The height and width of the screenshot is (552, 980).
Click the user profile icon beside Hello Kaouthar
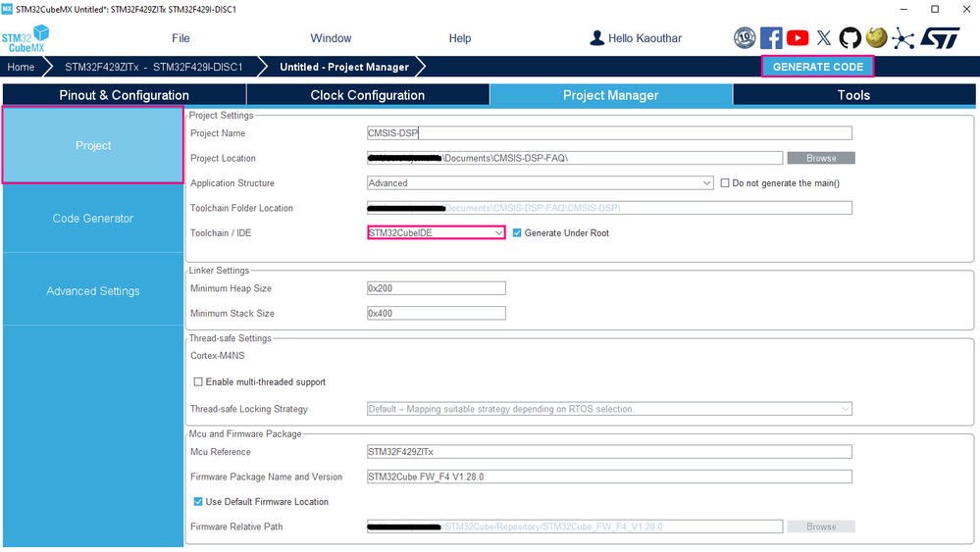[596, 38]
